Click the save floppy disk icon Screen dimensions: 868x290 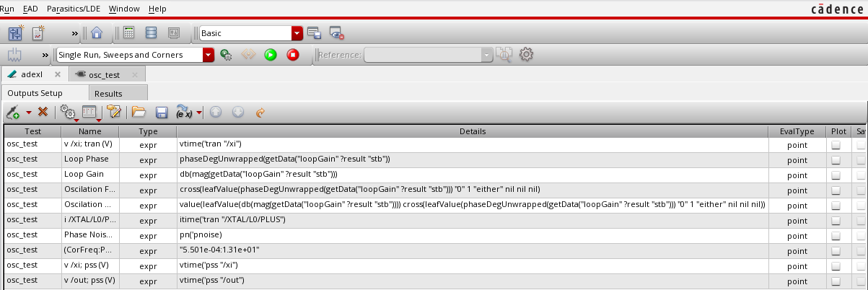coord(162,113)
